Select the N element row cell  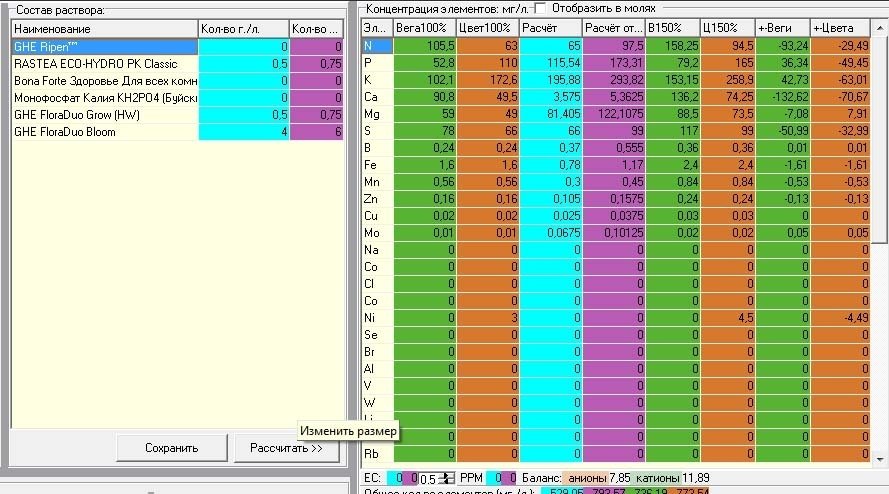[377, 45]
